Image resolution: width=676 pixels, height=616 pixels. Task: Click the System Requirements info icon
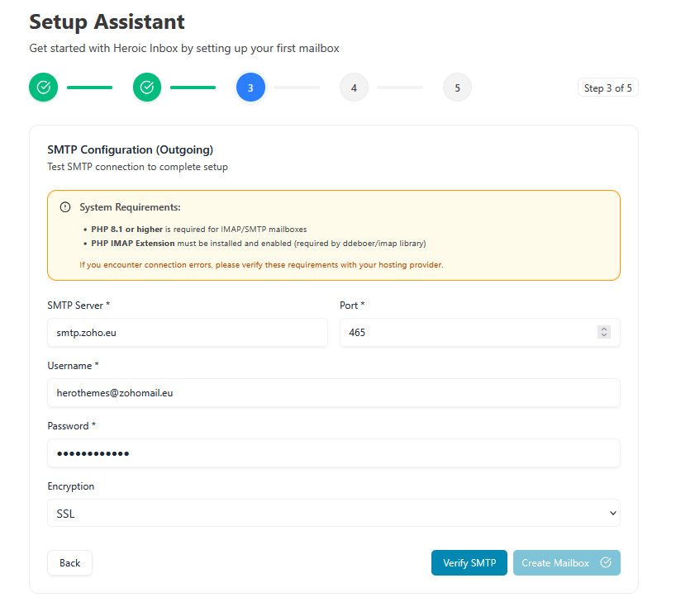(65, 207)
